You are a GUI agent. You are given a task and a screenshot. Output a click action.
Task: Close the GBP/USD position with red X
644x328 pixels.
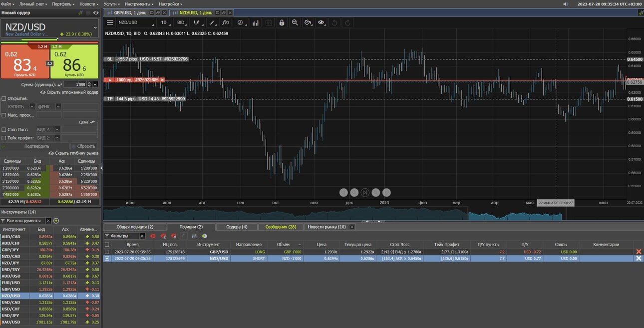[639, 252]
